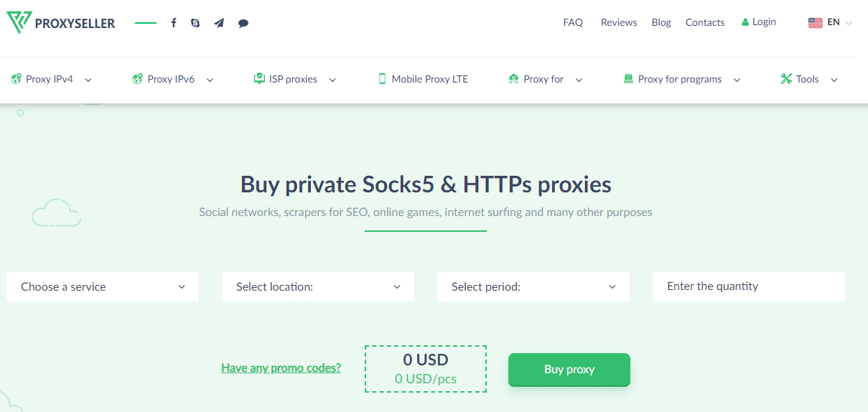
Task: Open the Have any promo codes link
Action: pos(281,368)
